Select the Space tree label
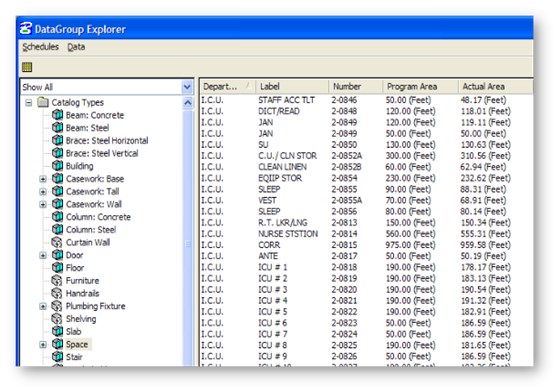Screen dimensions: 560x392 click(77, 344)
